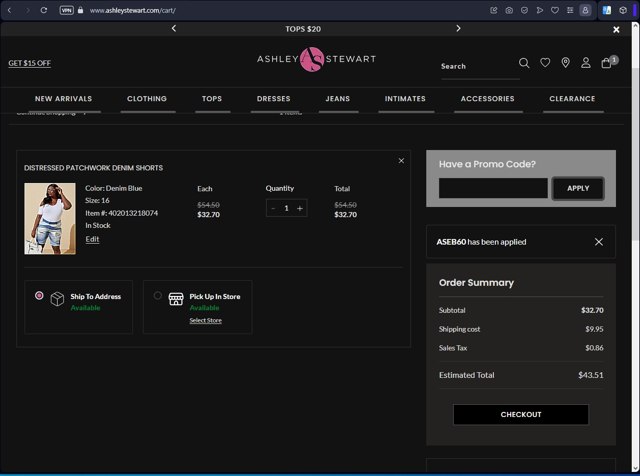Click the magnifying glass search icon
Image resolution: width=640 pixels, height=476 pixels.
coord(524,63)
